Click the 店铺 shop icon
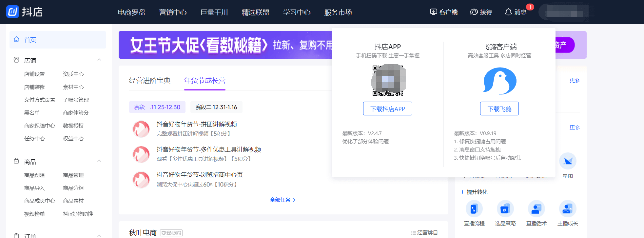Image resolution: width=644 pixels, height=238 pixels. (16, 60)
